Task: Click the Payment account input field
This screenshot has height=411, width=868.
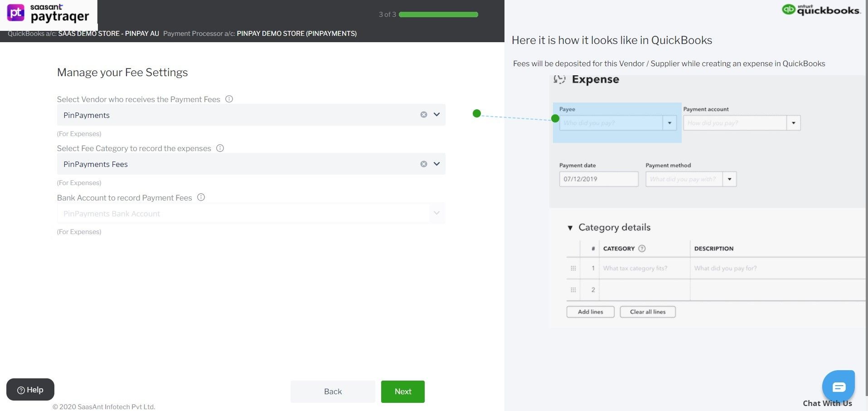Action: coord(735,123)
